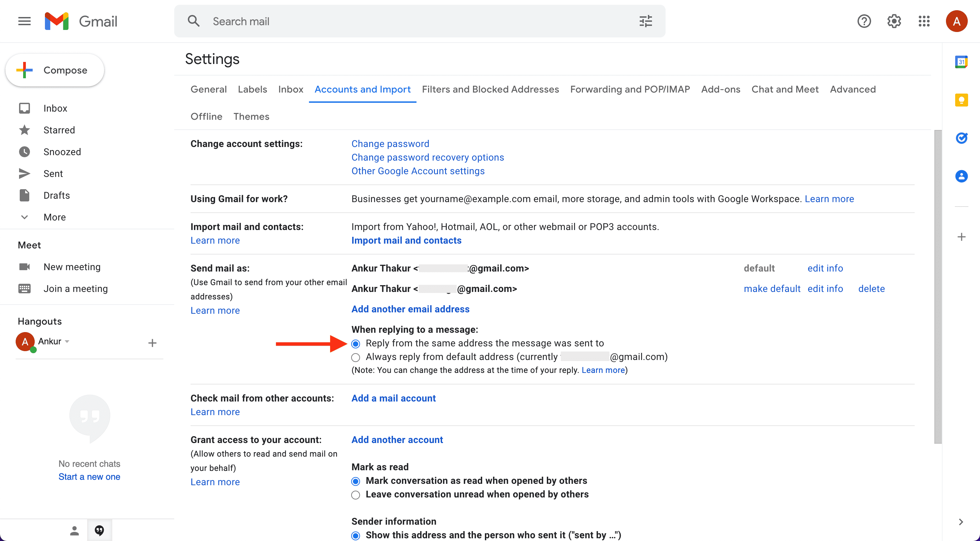
Task: Switch to Hangouts contacts person icon
Action: 75,530
